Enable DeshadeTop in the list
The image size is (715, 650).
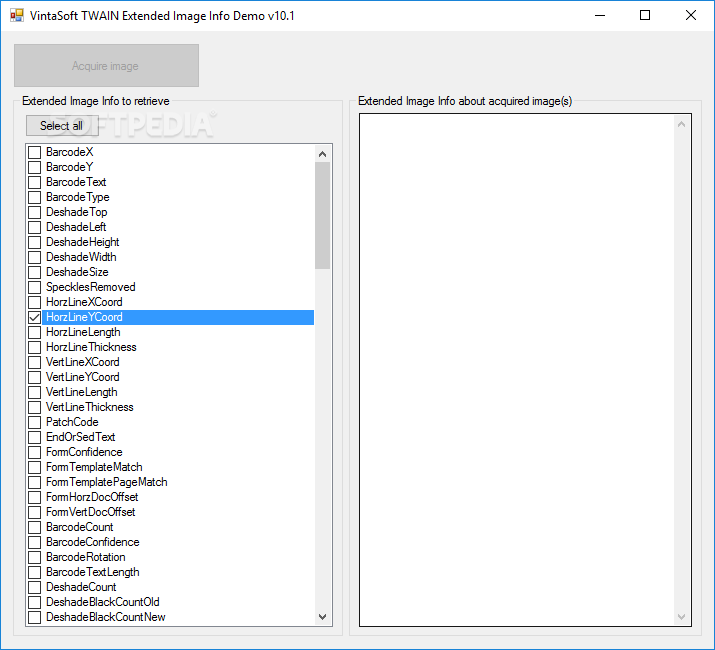[35, 212]
